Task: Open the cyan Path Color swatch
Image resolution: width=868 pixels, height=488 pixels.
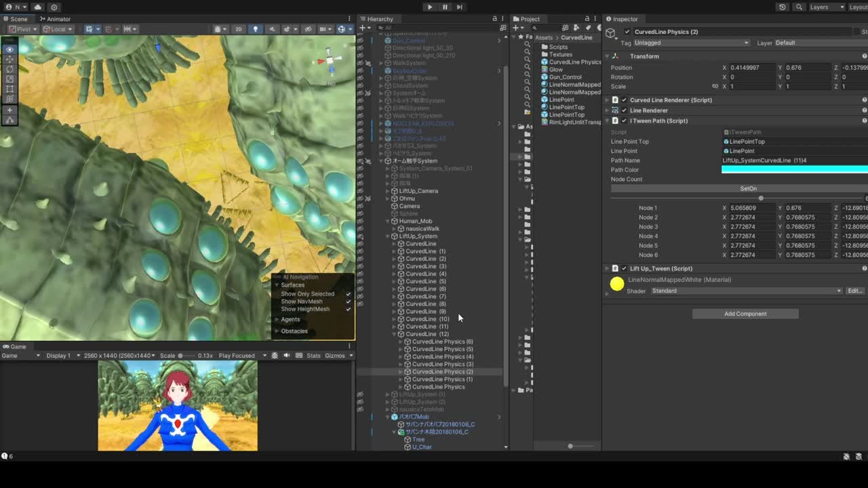Action: [793, 169]
